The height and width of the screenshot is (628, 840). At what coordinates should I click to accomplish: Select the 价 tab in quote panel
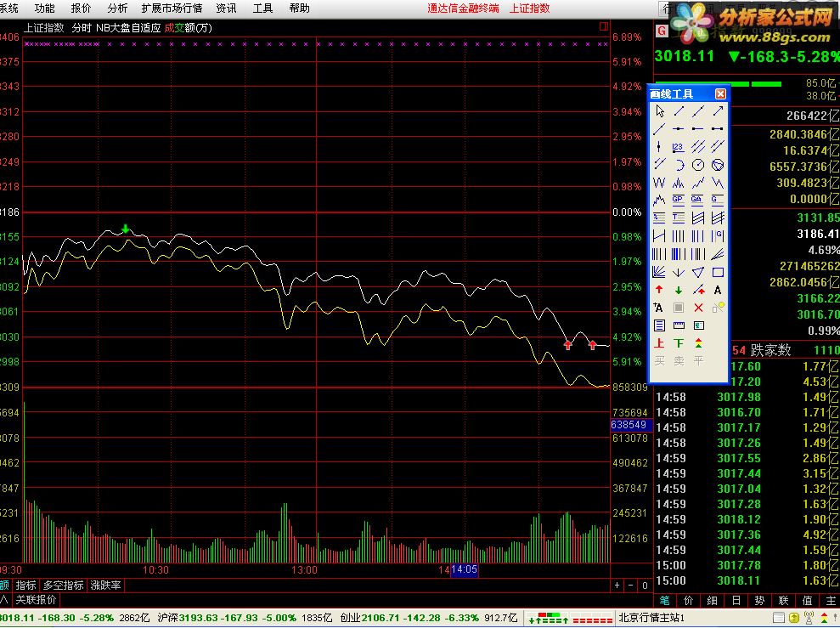[x=689, y=600]
